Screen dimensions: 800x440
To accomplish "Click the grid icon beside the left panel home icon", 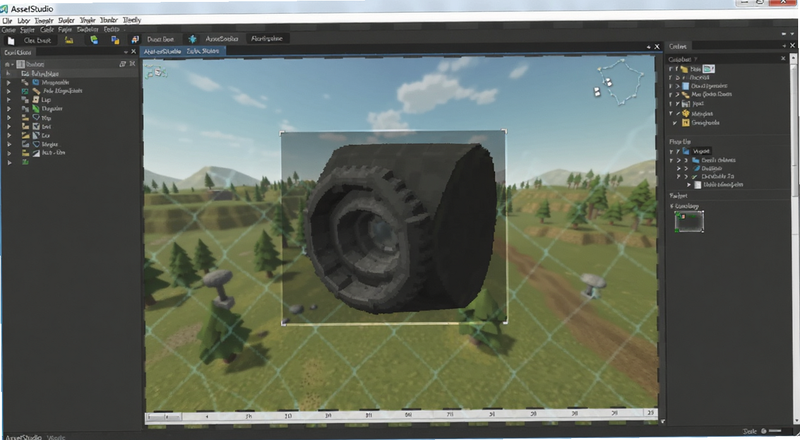I will pos(20,64).
